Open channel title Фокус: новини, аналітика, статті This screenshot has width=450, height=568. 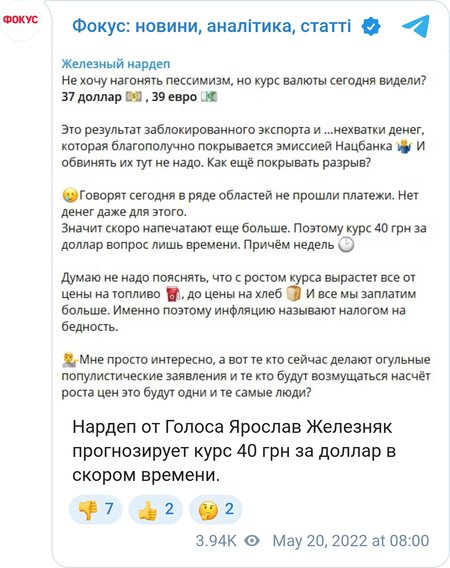(212, 26)
